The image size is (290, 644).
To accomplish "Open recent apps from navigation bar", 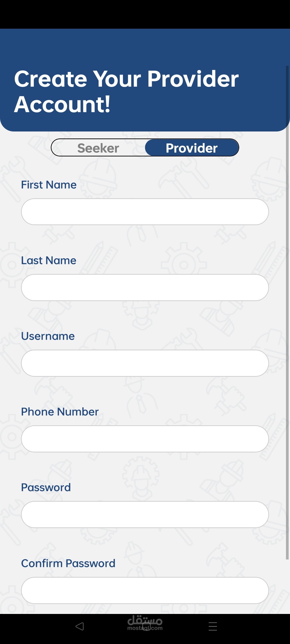I will tap(213, 626).
